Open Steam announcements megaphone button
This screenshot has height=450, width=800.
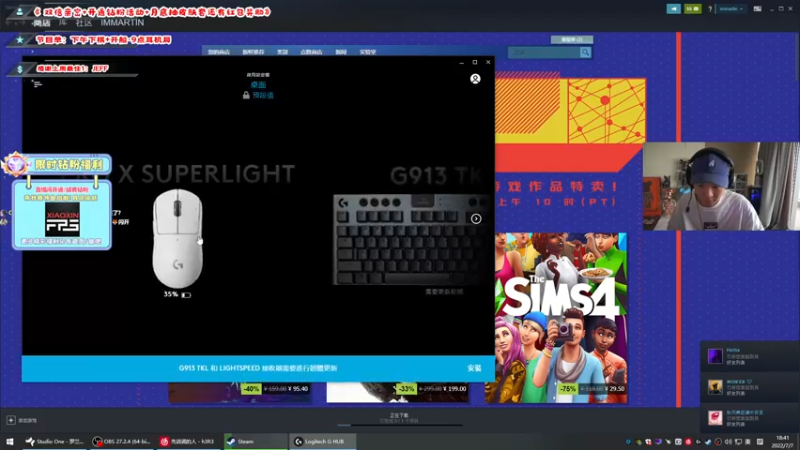(x=673, y=9)
